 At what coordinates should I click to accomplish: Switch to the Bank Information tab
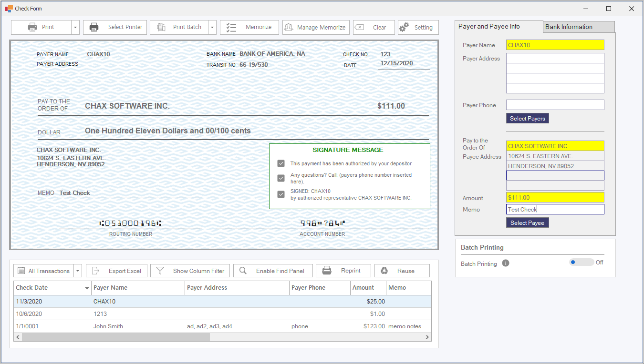578,27
